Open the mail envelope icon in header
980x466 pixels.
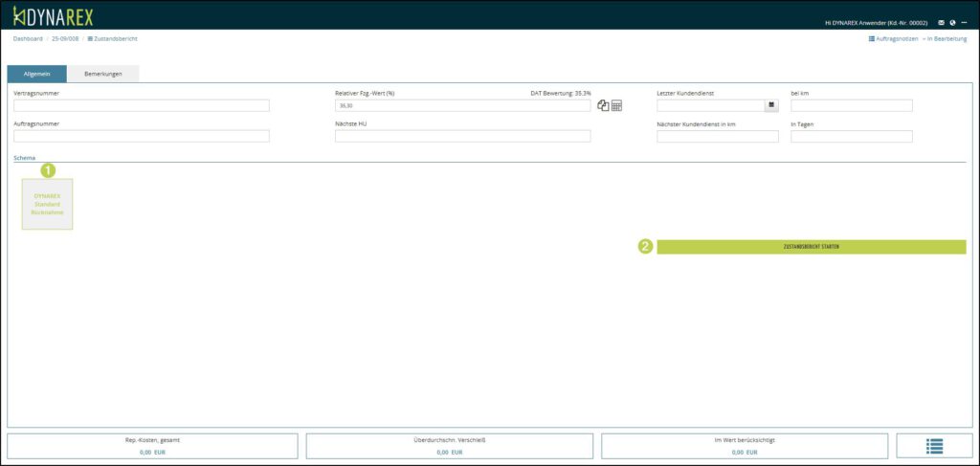[942, 22]
